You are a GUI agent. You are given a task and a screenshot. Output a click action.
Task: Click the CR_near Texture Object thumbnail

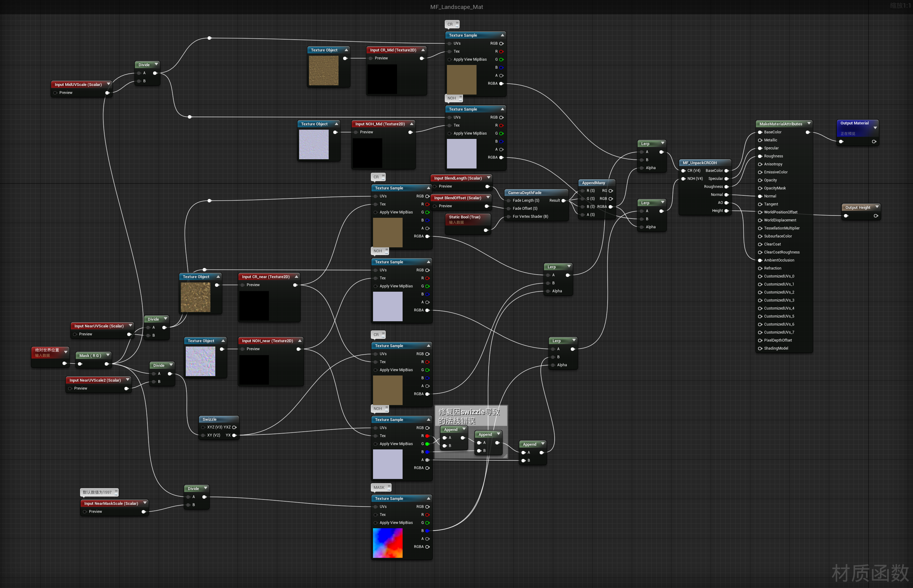click(x=195, y=297)
